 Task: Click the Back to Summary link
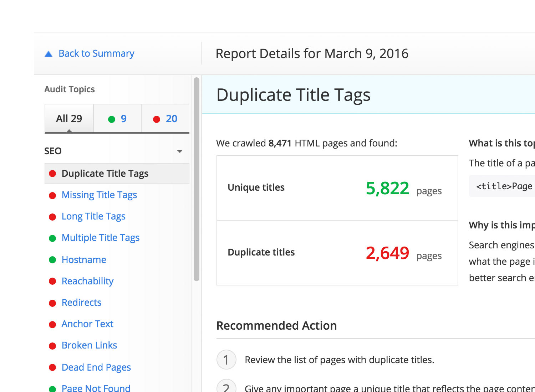(x=96, y=53)
